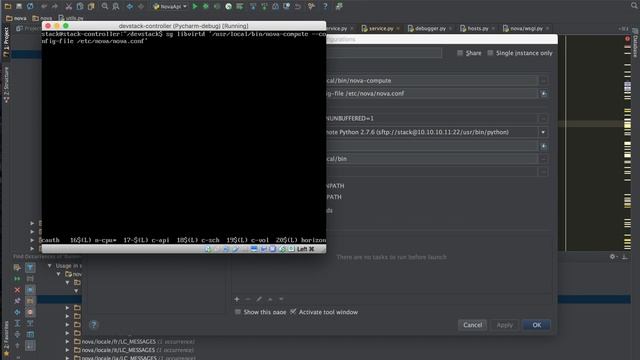Toggle the Single instance only checkbox
Image resolution: width=640 pixels, height=360 pixels.
point(490,53)
